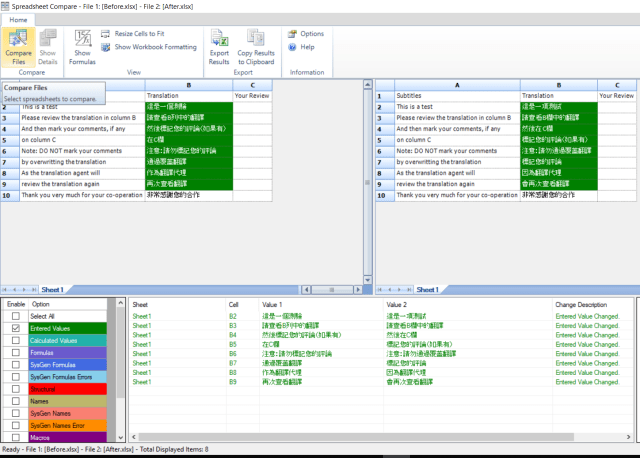Enable the Select All checkbox
The width and height of the screenshot is (640, 458).
[x=15, y=316]
